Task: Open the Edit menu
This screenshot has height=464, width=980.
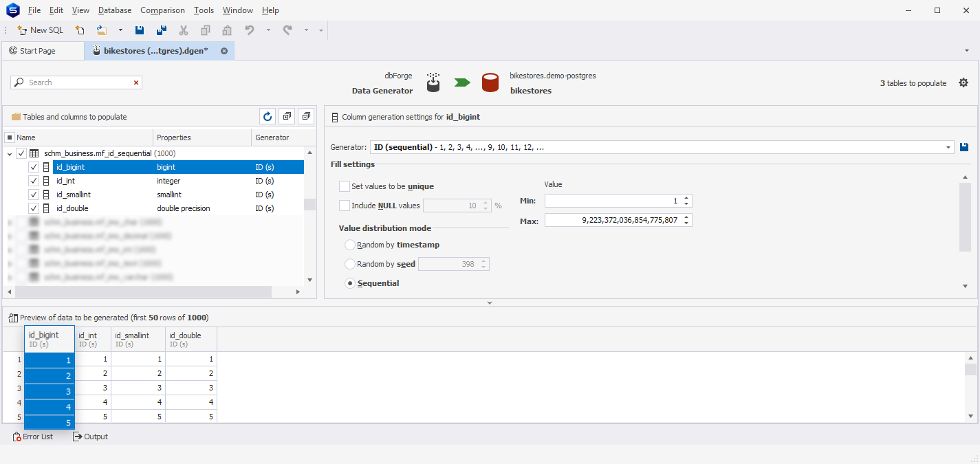Action: click(56, 10)
